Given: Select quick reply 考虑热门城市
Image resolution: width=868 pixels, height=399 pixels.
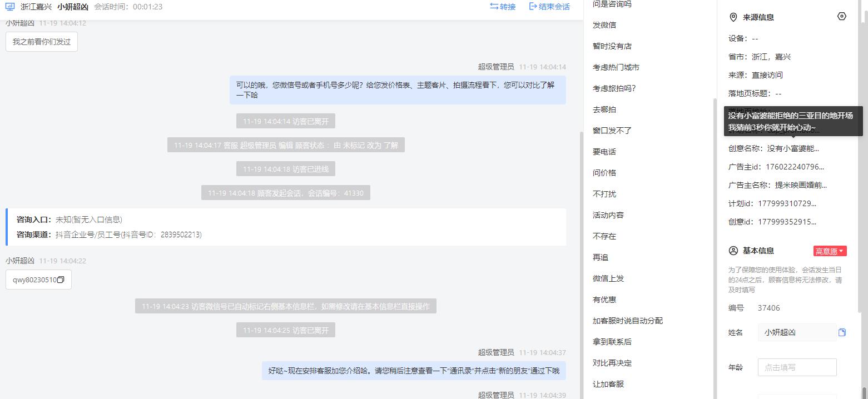Looking at the screenshot, I should point(616,67).
